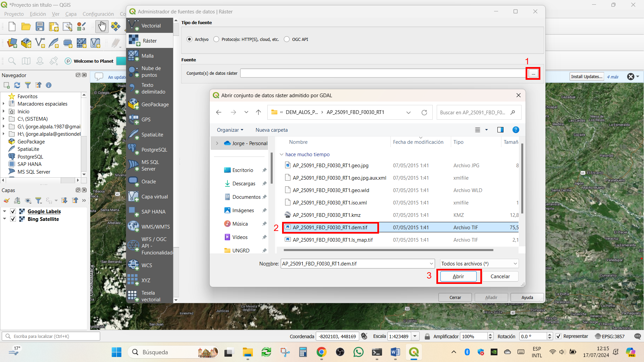The image size is (644, 362).
Task: Select the Protocolo HTTP(S) radio button
Action: click(x=216, y=39)
